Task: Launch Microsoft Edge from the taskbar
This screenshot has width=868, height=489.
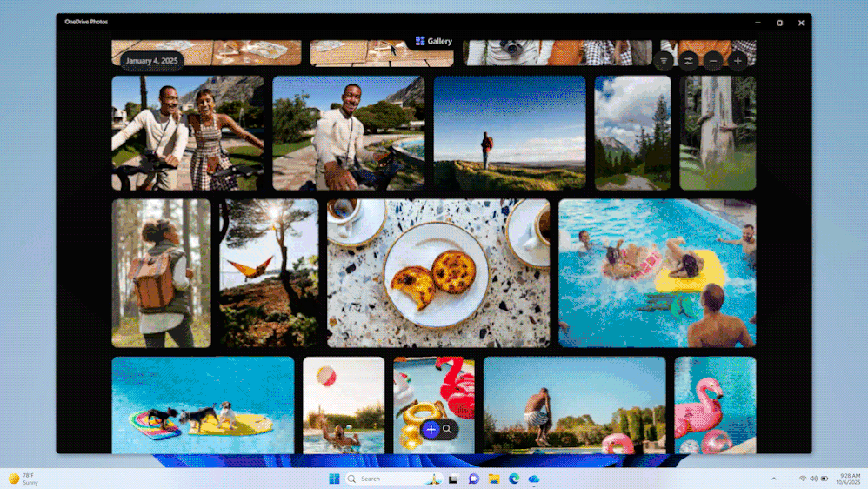Action: pos(514,479)
